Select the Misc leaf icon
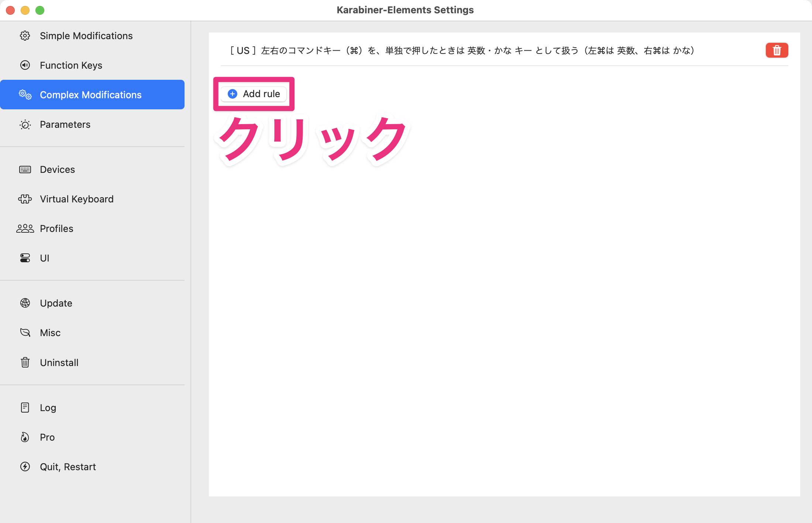812x523 pixels. pos(25,332)
